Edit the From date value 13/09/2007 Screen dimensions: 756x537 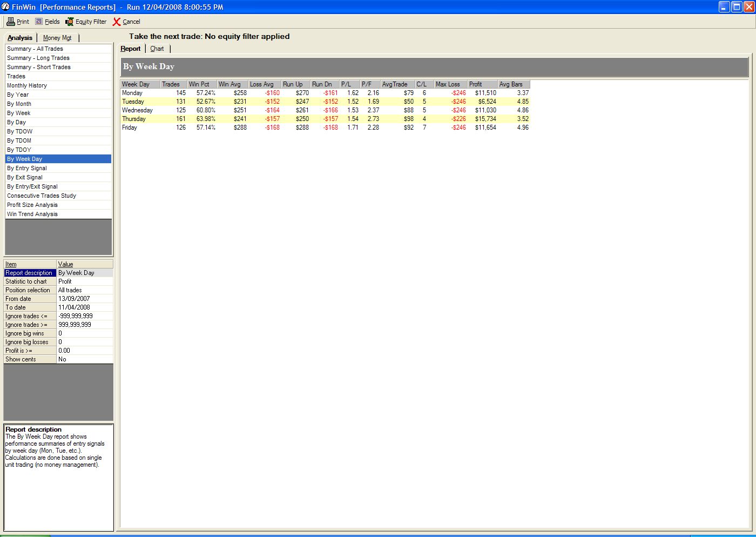click(85, 299)
